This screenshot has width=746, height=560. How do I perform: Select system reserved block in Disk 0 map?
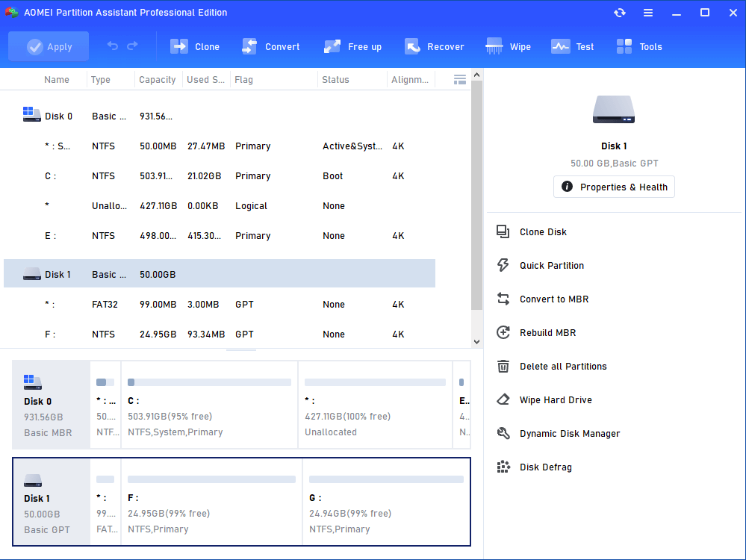pos(105,405)
